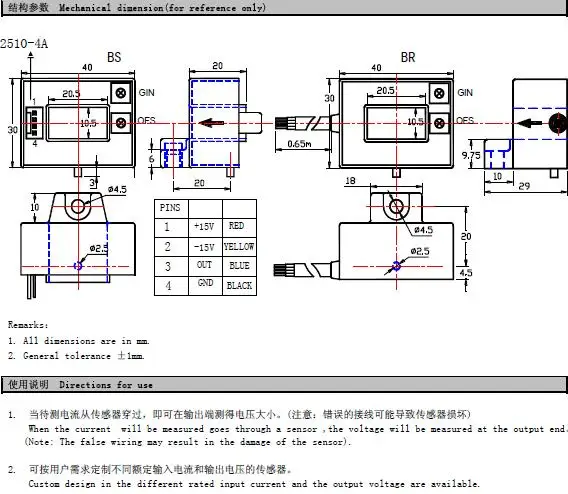Click the '0.65m' cable length dimension

coord(299,144)
